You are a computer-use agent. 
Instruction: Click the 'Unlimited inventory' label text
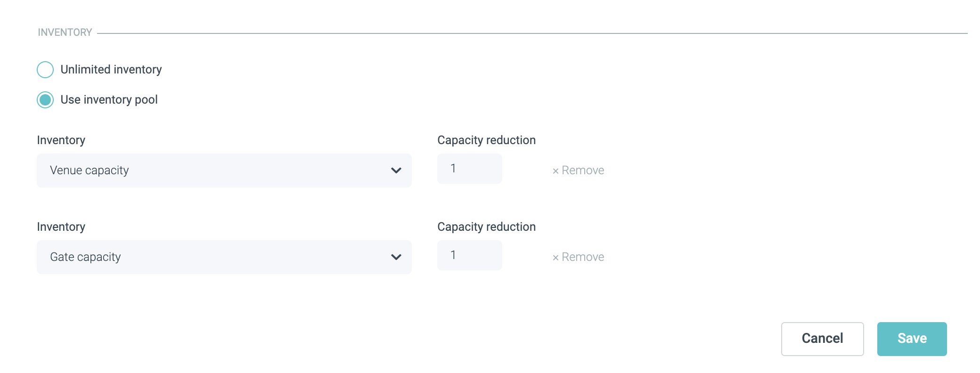pos(111,70)
